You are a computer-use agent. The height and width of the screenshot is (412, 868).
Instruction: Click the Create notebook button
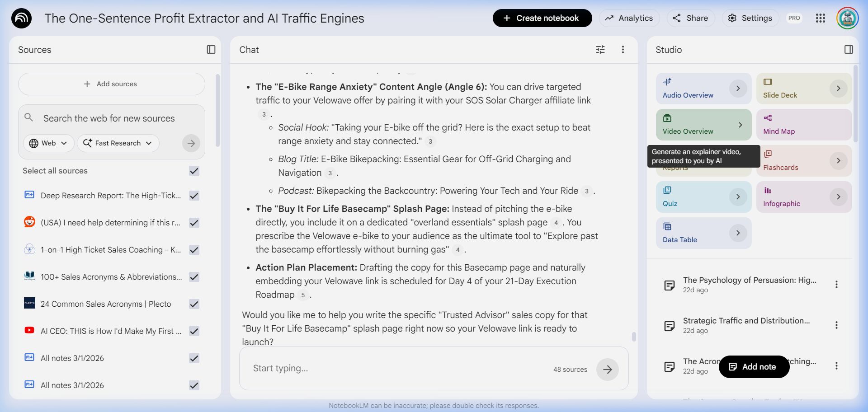coord(542,18)
